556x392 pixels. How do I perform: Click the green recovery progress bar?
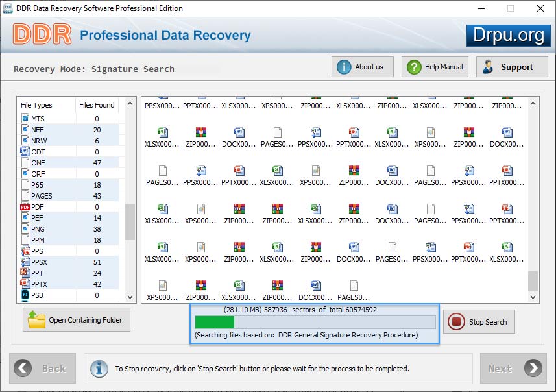click(x=215, y=322)
